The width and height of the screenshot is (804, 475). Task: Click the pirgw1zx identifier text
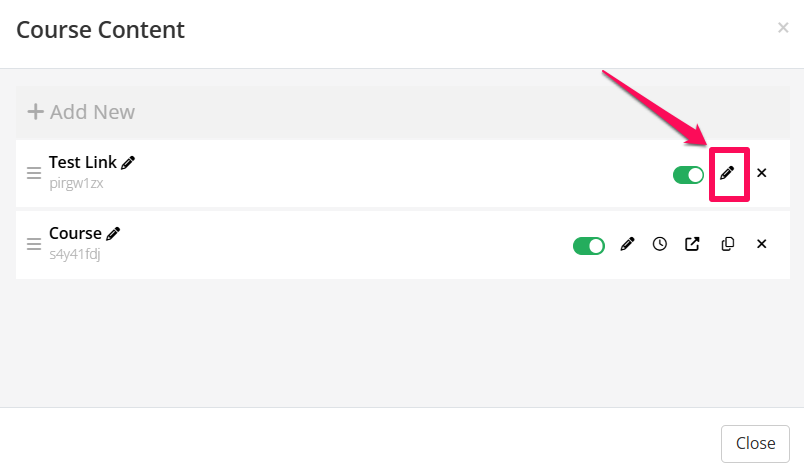76,183
